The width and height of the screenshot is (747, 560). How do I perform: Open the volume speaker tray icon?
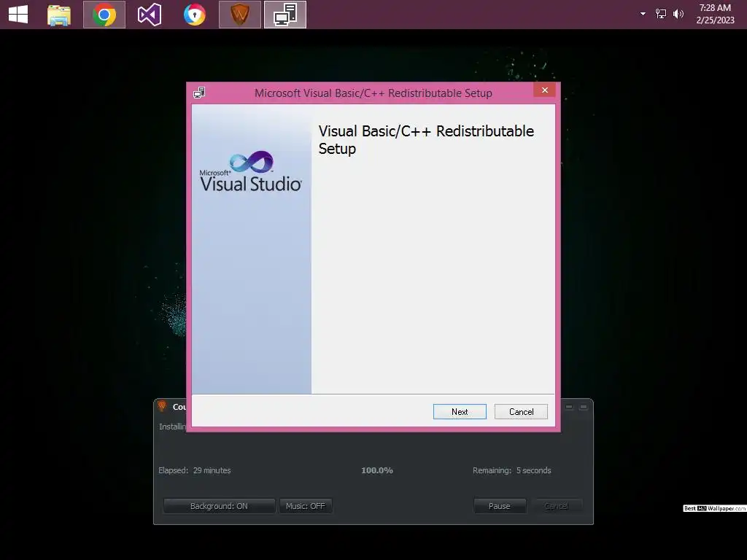678,14
